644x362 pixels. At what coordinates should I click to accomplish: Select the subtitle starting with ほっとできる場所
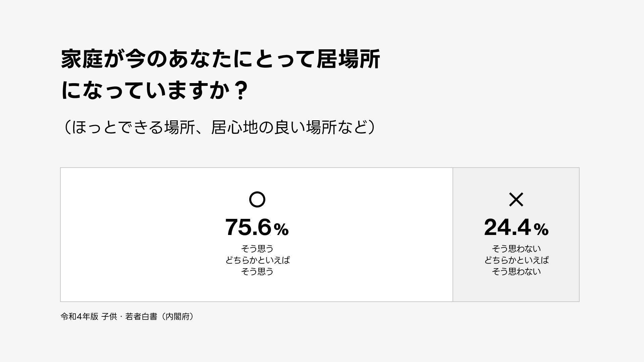coord(220,127)
